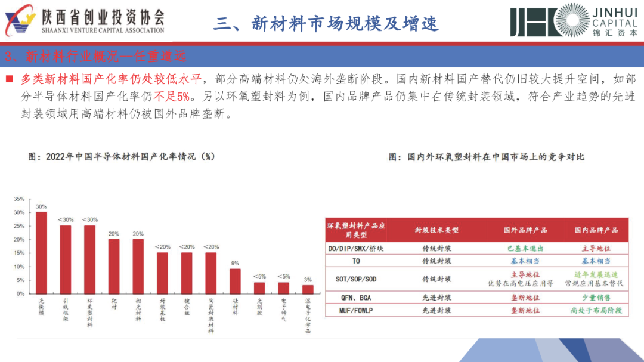Select the slide title 三、新材料市场规模及增速

(326, 23)
